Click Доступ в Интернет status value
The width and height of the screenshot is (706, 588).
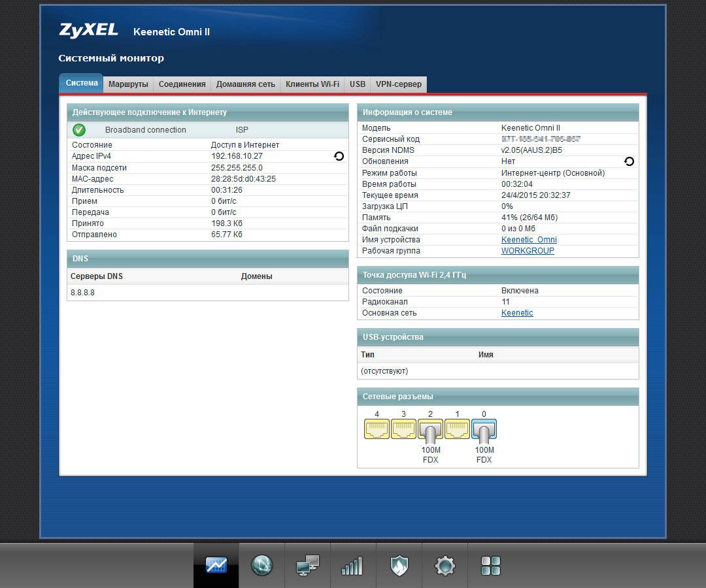(245, 145)
